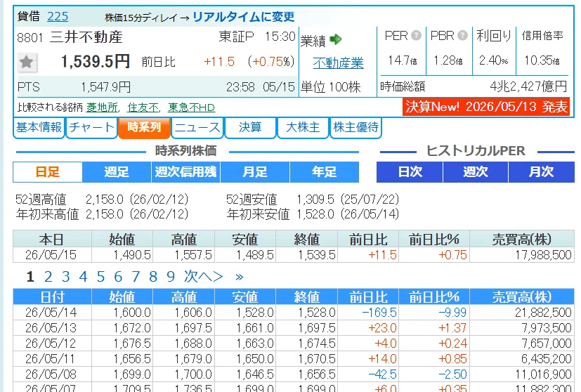Go to page 6 of price history

(x=118, y=277)
